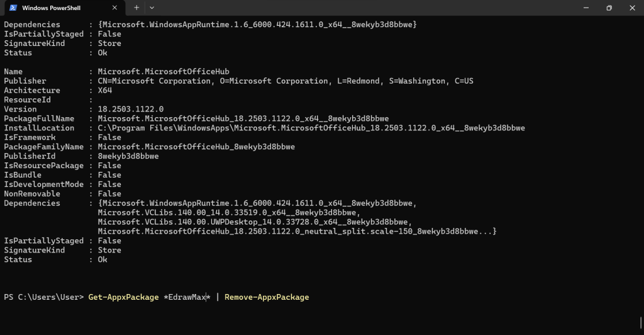Close the Windows PowerShell tab
The image size is (644, 335).
(114, 8)
